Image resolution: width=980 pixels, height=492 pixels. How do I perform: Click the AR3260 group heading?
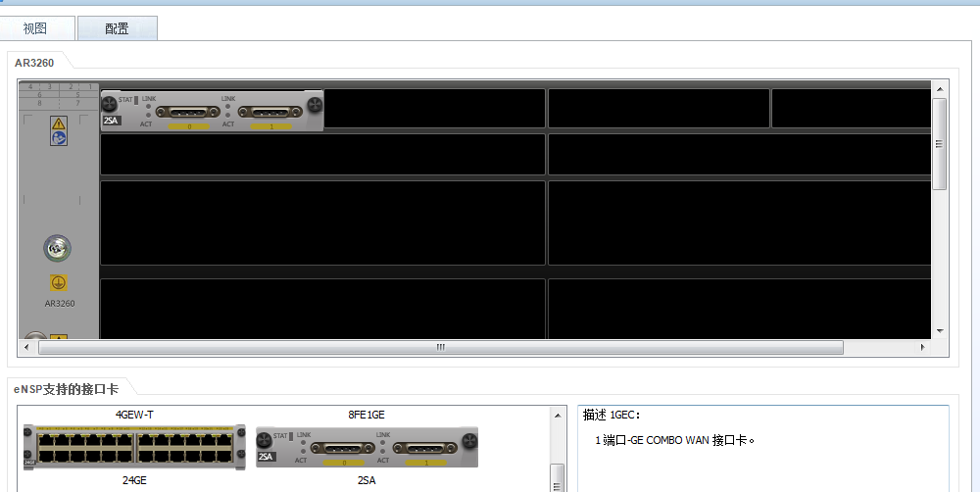coord(34,63)
